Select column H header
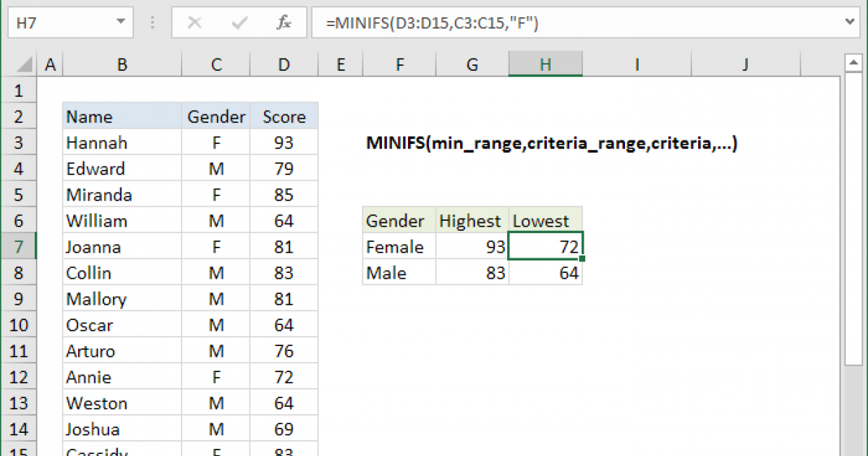 pos(545,65)
